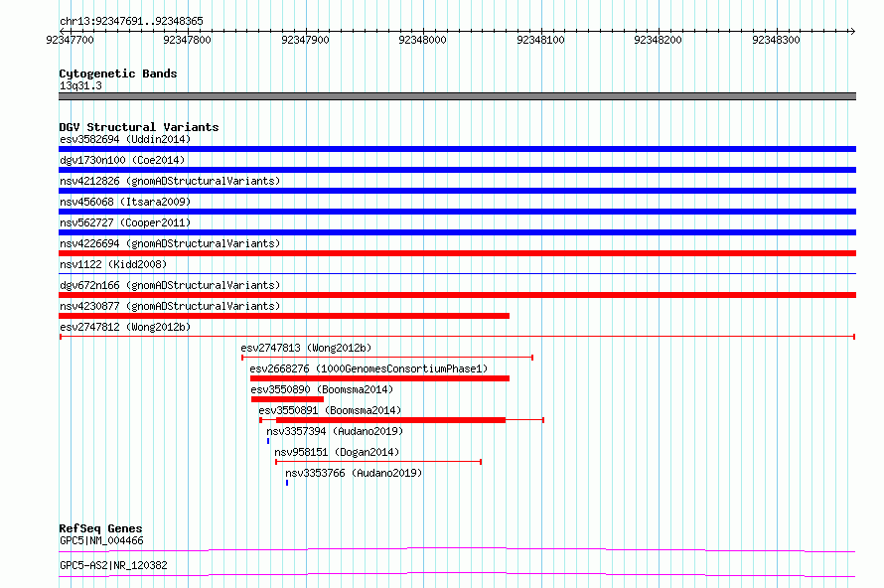Click the DGV Structural Variants track title
The image size is (884, 588).
tap(139, 127)
